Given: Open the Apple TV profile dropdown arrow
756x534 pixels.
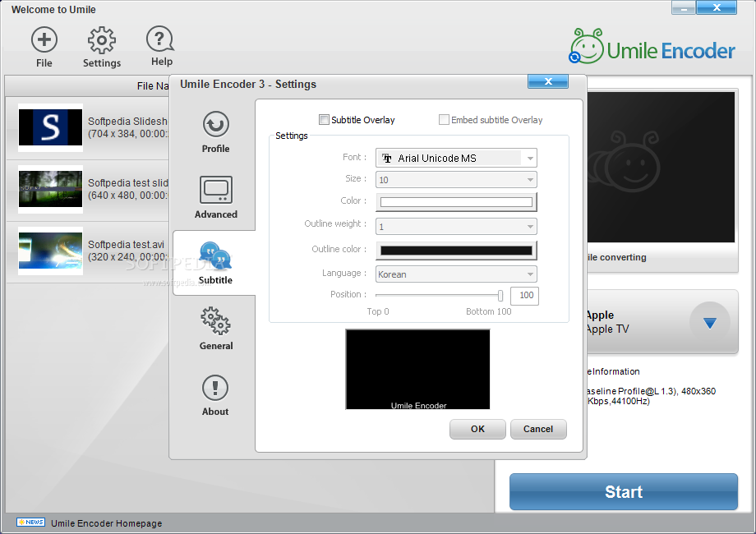Looking at the screenshot, I should click(709, 322).
